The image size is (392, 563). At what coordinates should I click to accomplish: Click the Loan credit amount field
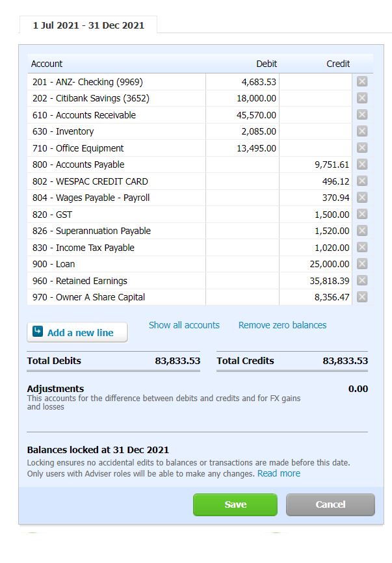click(x=316, y=264)
